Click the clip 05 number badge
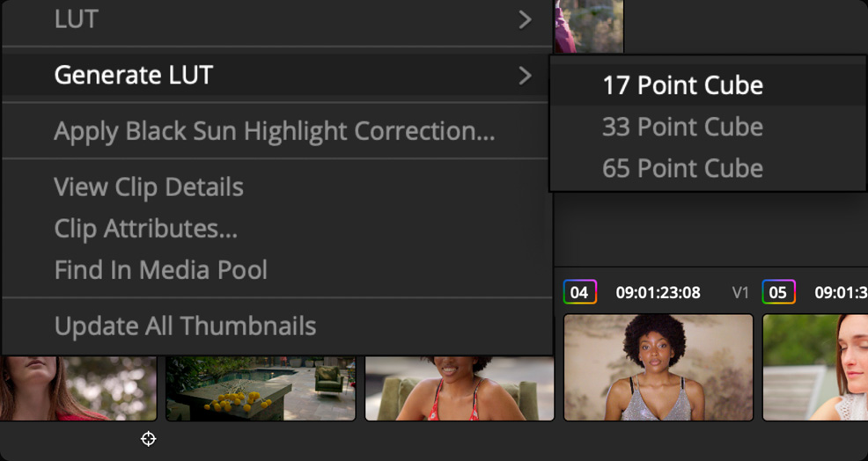 (x=779, y=292)
